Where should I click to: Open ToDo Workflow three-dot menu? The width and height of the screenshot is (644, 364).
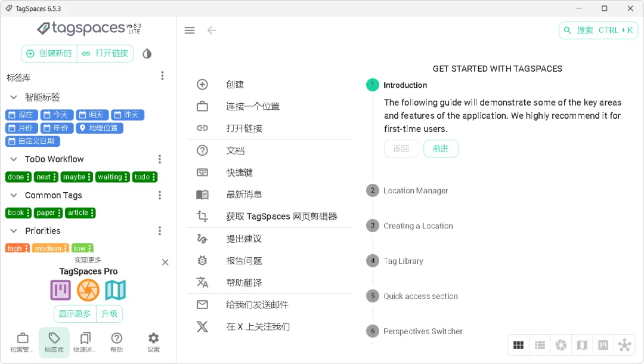160,159
